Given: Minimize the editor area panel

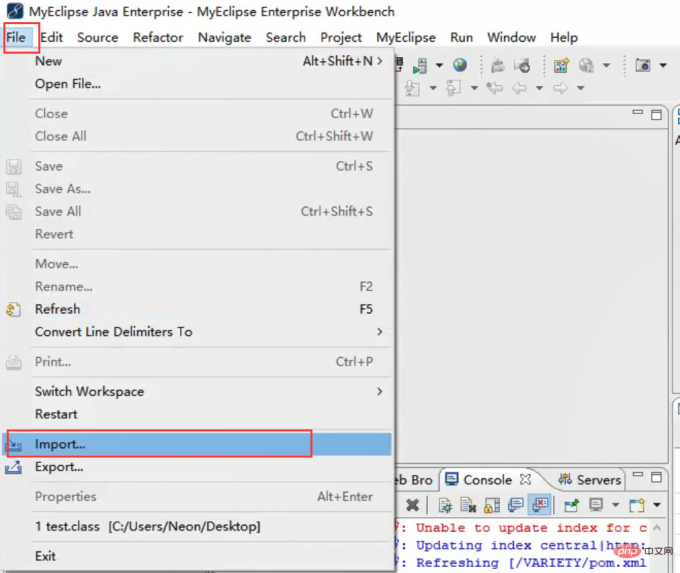Looking at the screenshot, I should [x=638, y=113].
